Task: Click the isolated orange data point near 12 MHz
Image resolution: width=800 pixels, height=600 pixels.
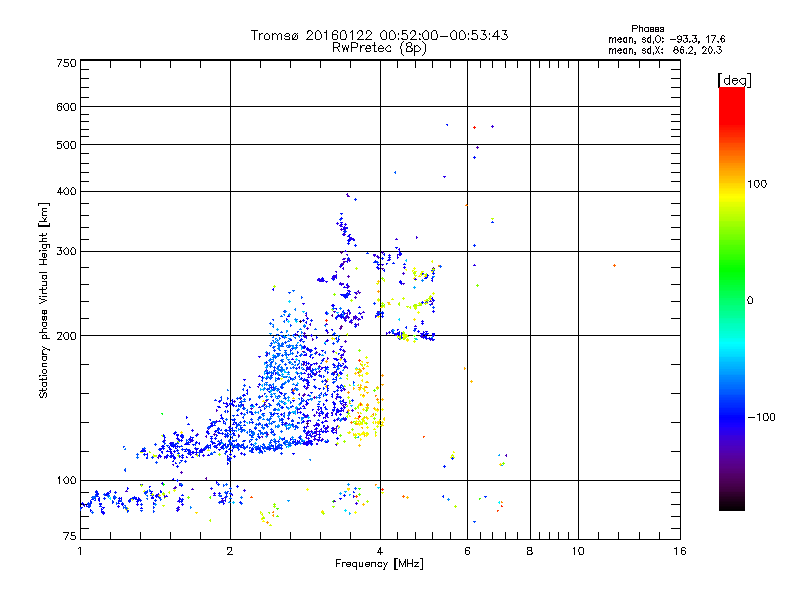Action: (x=614, y=265)
